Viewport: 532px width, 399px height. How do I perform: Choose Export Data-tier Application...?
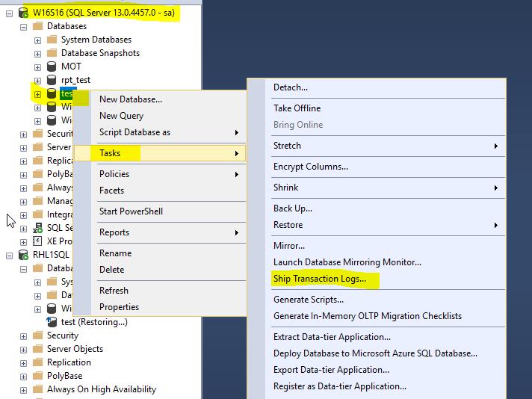377,370
